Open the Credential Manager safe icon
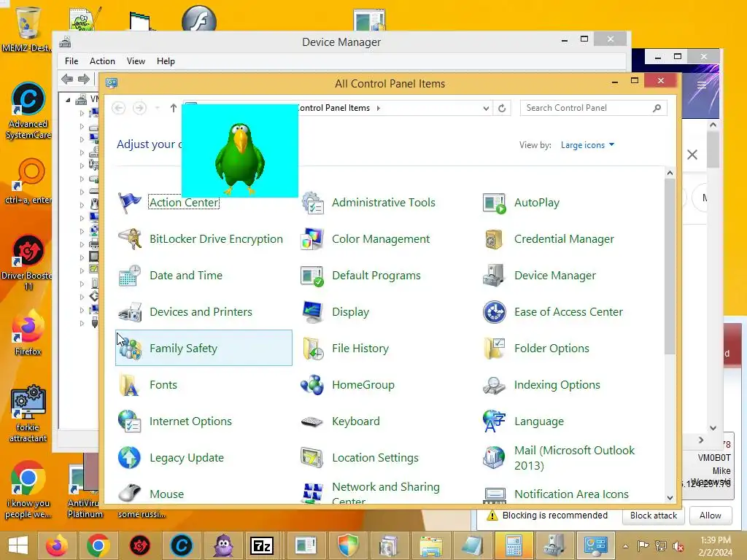 click(495, 239)
